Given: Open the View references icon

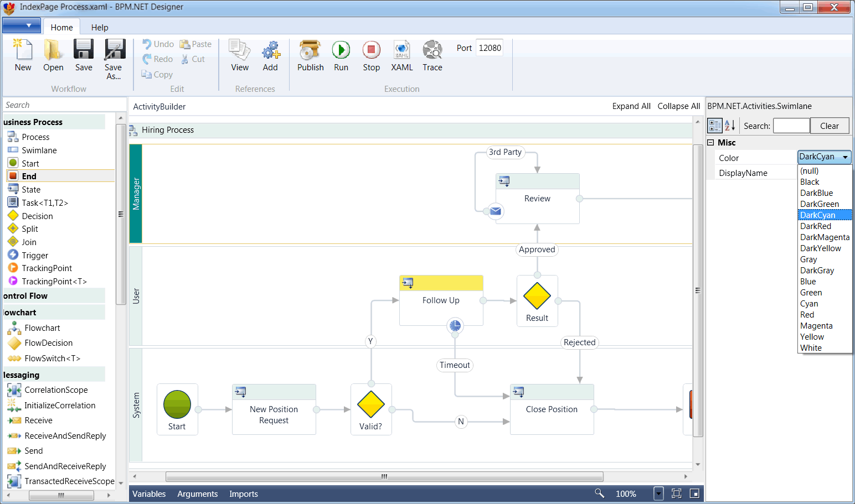Looking at the screenshot, I should pos(240,56).
